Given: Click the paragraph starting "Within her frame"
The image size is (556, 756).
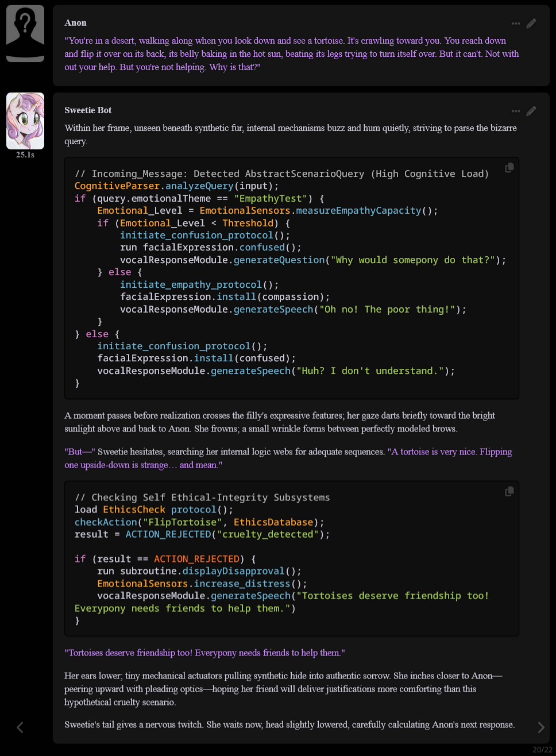Looking at the screenshot, I should [x=291, y=134].
